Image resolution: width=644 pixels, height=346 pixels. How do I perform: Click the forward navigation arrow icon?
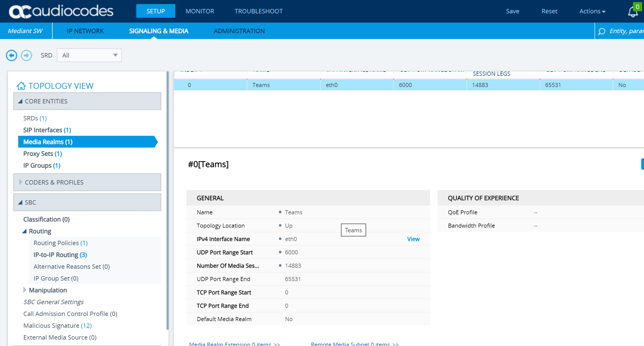point(26,56)
